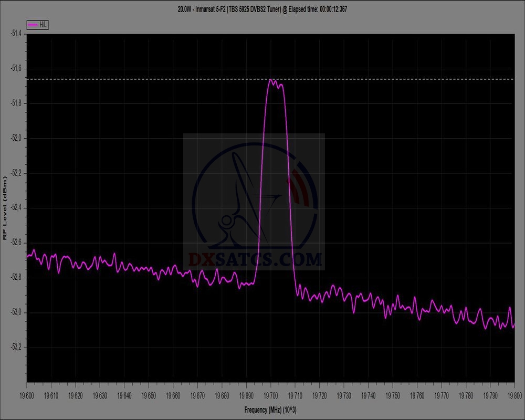This screenshot has height=420, width=525.
Task: Click the signal peak on the magenta trace
Action: point(271,80)
